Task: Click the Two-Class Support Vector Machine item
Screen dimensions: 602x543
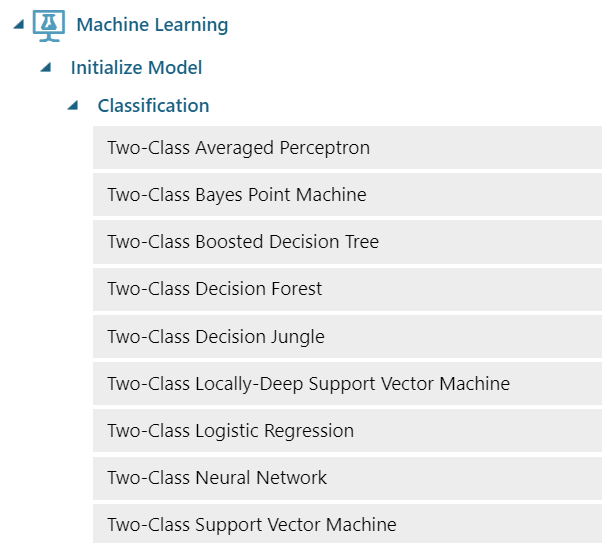Action: point(252,525)
